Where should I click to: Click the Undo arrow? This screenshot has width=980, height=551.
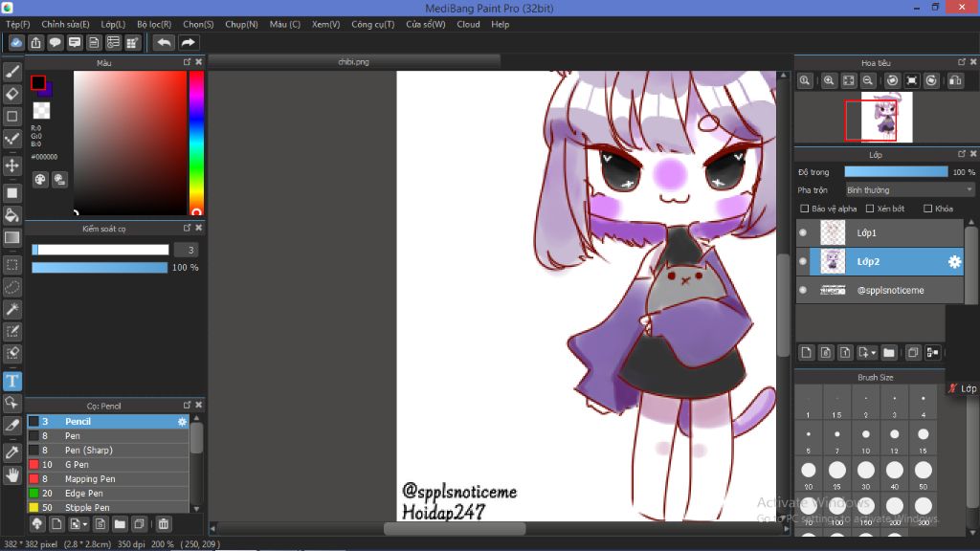[164, 42]
